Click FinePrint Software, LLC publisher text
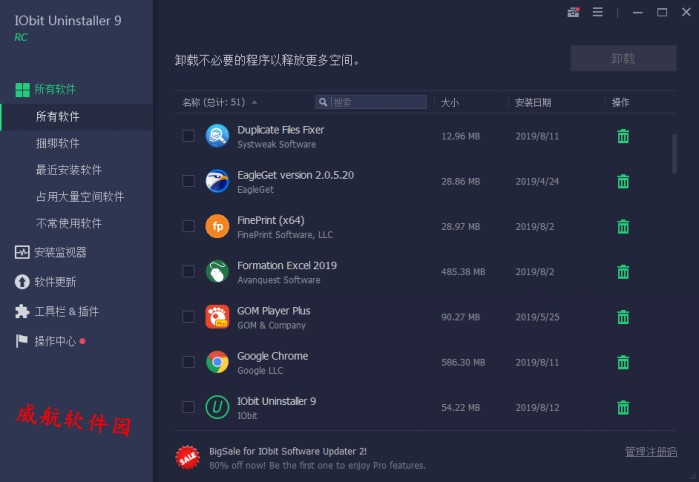Viewport: 699px width, 482px height. point(285,235)
